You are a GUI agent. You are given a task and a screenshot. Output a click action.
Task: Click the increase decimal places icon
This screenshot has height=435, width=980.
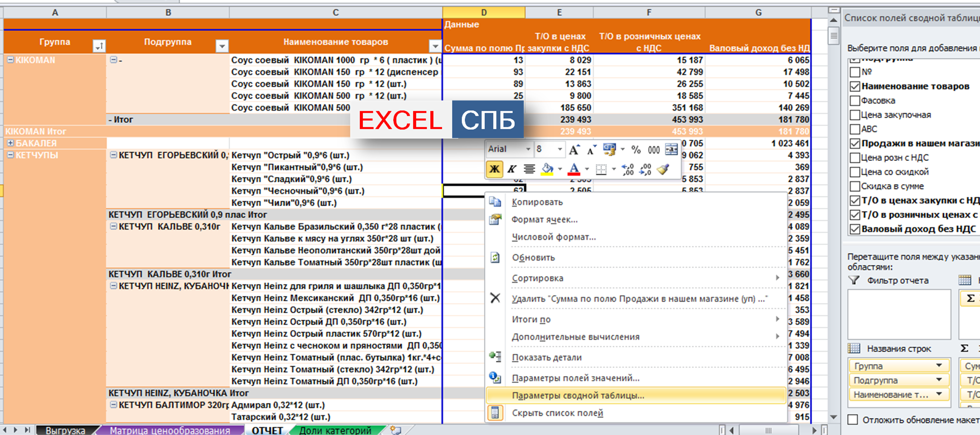tap(628, 170)
